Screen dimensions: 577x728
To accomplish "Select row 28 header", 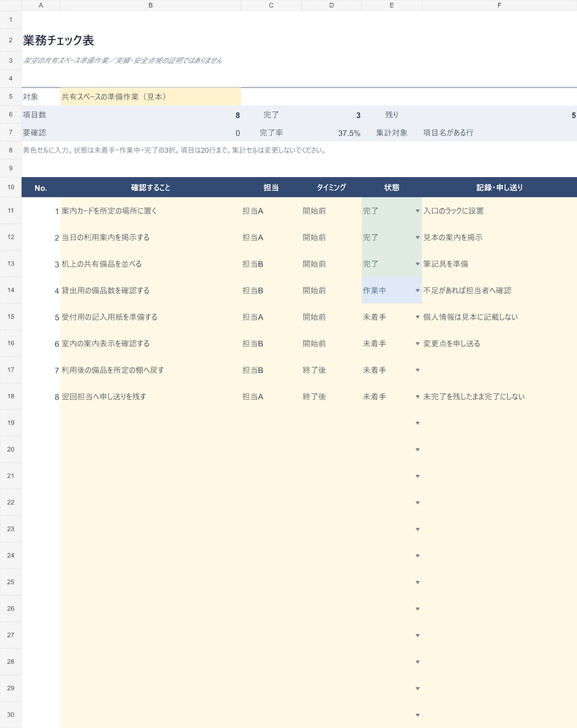I will (x=11, y=662).
